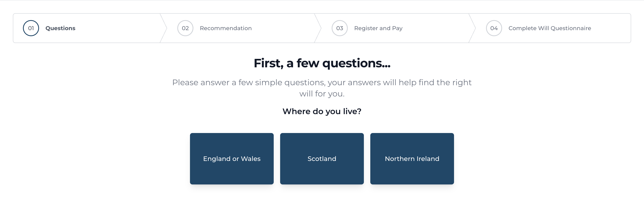Click the step 03 circle icon

point(340,28)
